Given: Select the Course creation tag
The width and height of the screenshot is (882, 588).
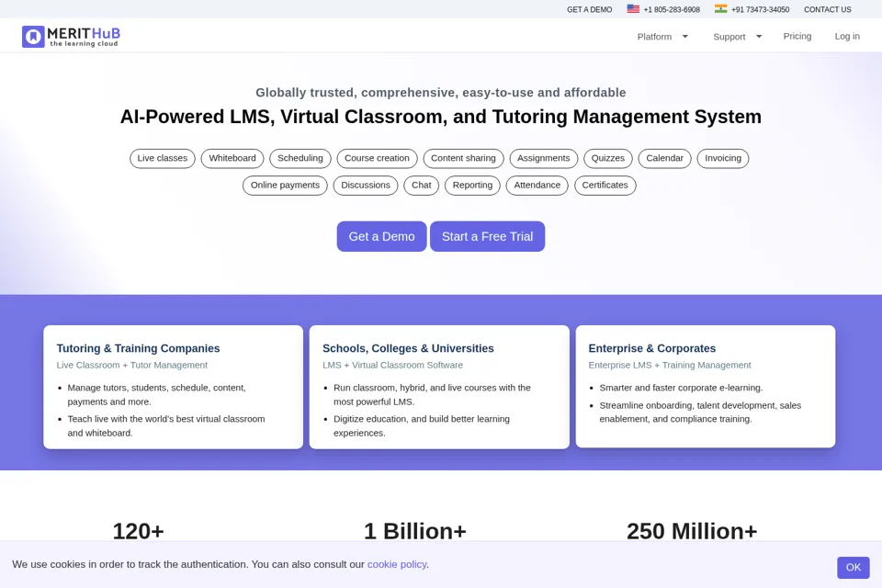Looking at the screenshot, I should click(377, 159).
